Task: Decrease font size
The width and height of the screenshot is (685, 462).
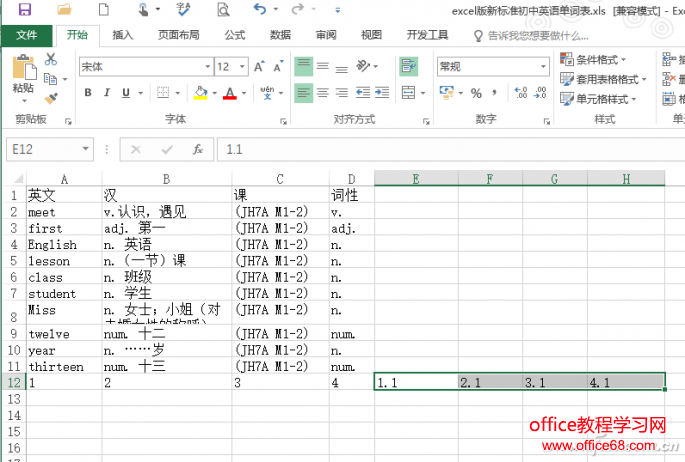Action: click(278, 67)
